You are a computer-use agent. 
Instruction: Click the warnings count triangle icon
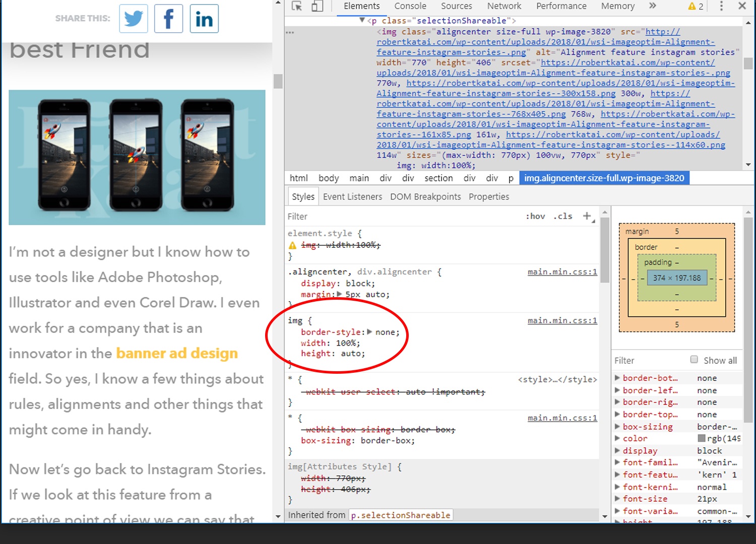(692, 6)
